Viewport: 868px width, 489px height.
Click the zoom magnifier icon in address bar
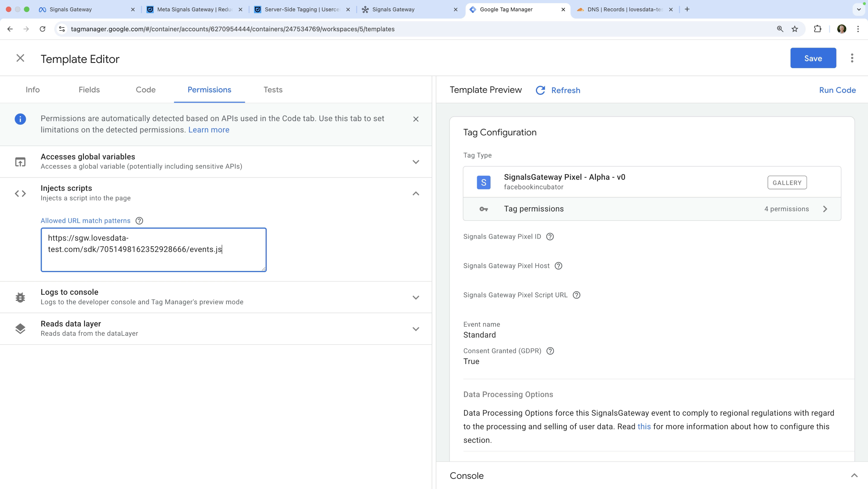coord(780,29)
